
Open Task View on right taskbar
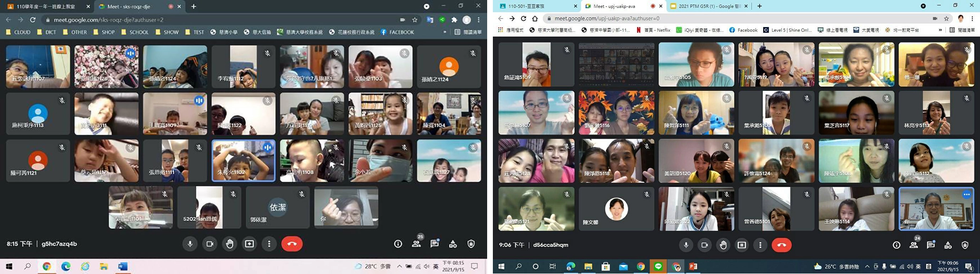(552, 266)
